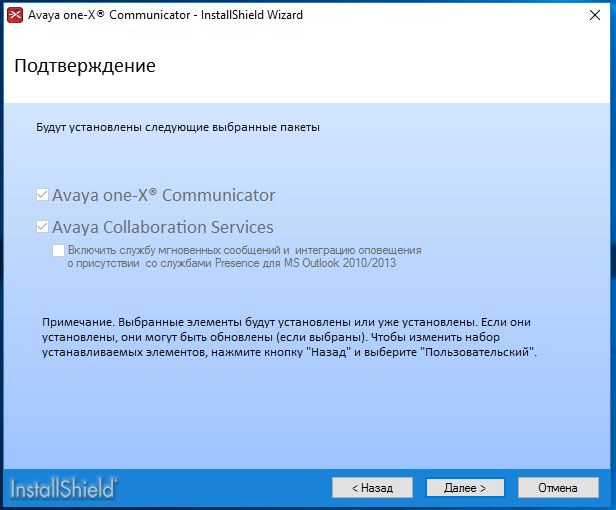Click the label 'Включить службу мгновенных сообщений'
This screenshot has height=510, width=616.
[x=244, y=256]
